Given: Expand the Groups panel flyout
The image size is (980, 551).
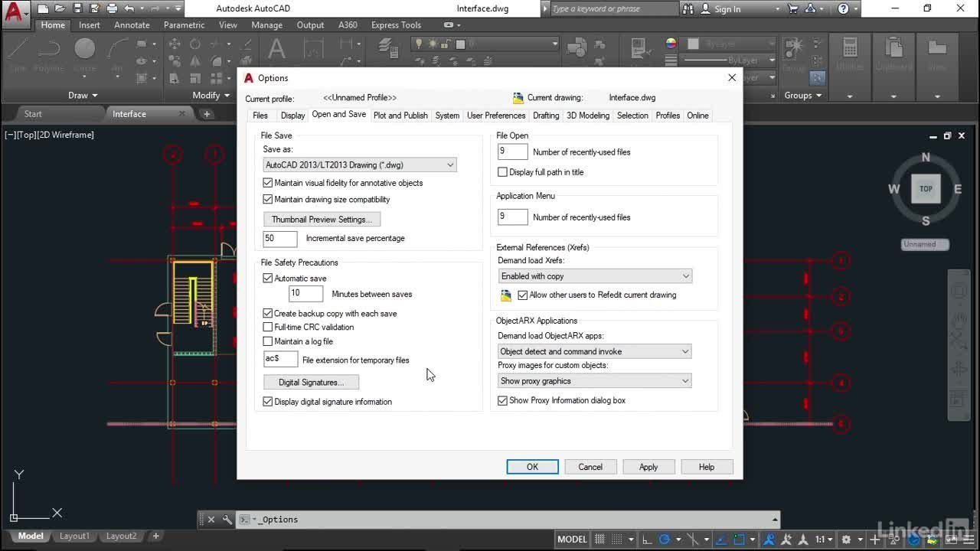Looking at the screenshot, I should click(x=802, y=95).
